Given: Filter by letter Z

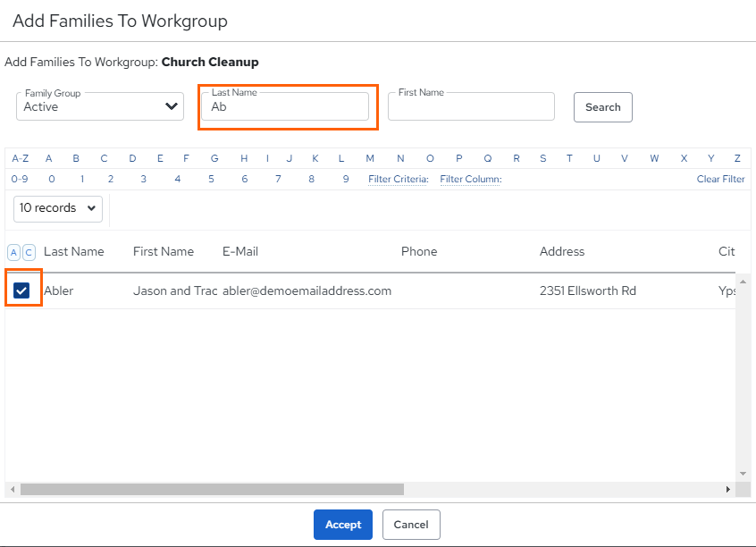Looking at the screenshot, I should tap(737, 158).
